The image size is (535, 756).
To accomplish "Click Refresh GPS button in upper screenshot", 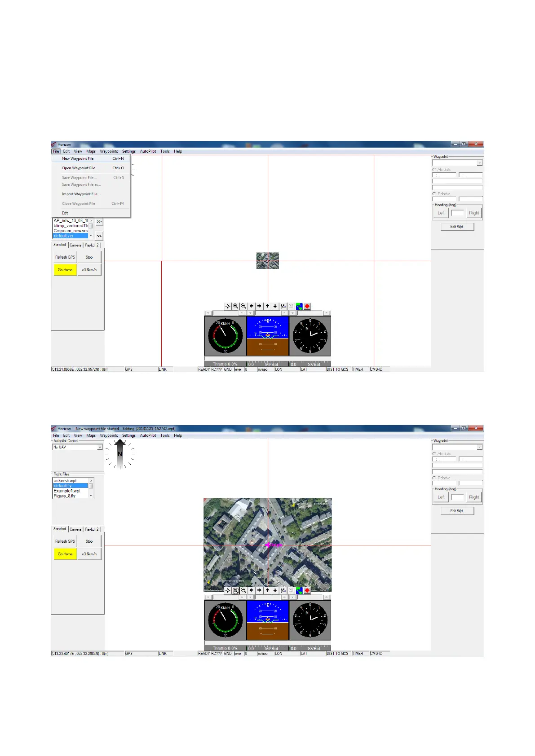I will click(65, 257).
